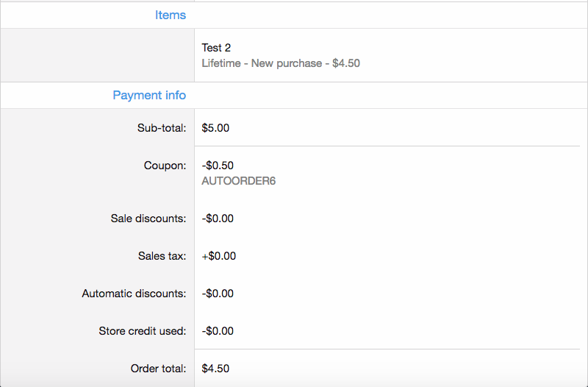This screenshot has height=387, width=588.
Task: Click the Order total label
Action: (158, 369)
